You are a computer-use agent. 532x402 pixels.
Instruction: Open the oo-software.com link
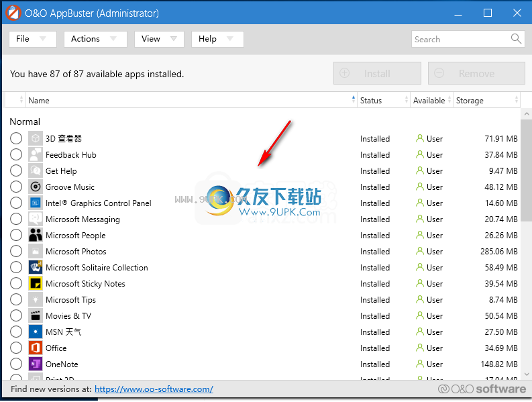point(154,389)
